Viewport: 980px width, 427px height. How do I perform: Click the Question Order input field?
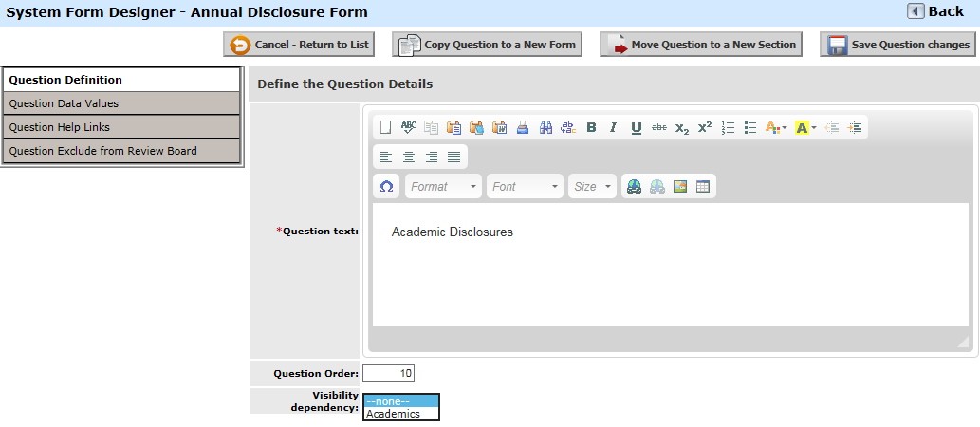[x=388, y=374]
